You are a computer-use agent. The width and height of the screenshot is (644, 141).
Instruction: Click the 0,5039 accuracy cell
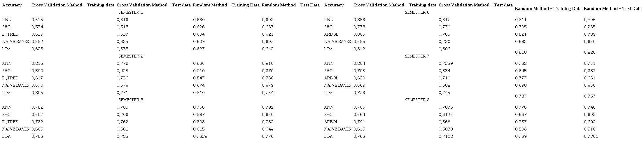[x=446, y=129]
